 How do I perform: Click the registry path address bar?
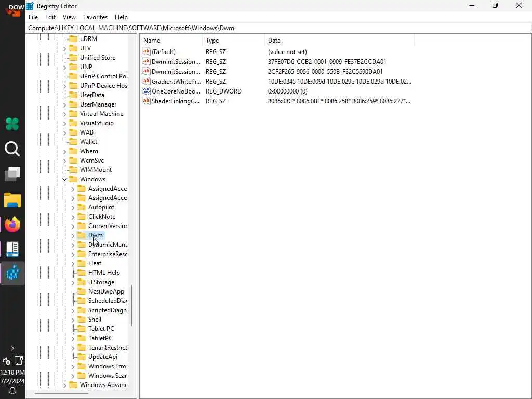(278, 28)
